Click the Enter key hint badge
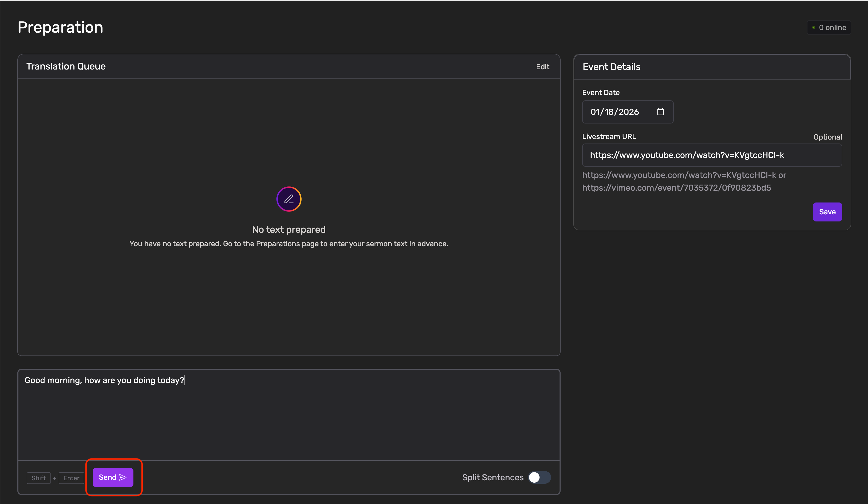Viewport: 868px width, 504px height. coord(71,478)
